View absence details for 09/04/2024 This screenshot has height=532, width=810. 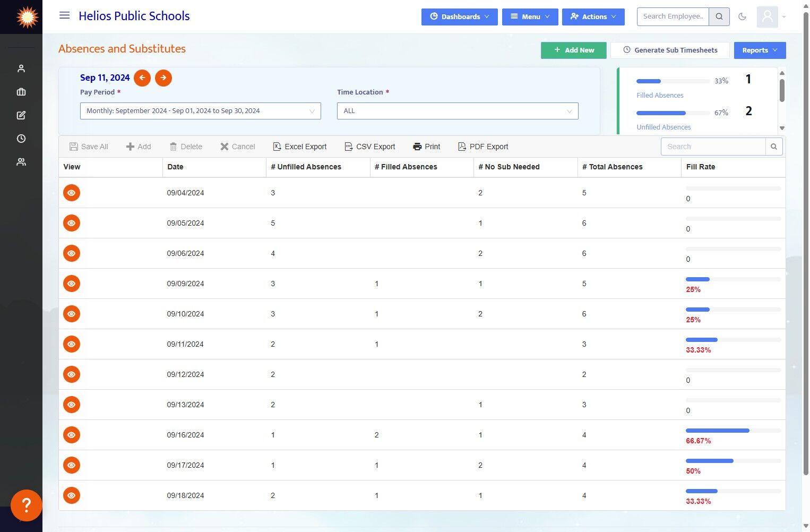[72, 193]
